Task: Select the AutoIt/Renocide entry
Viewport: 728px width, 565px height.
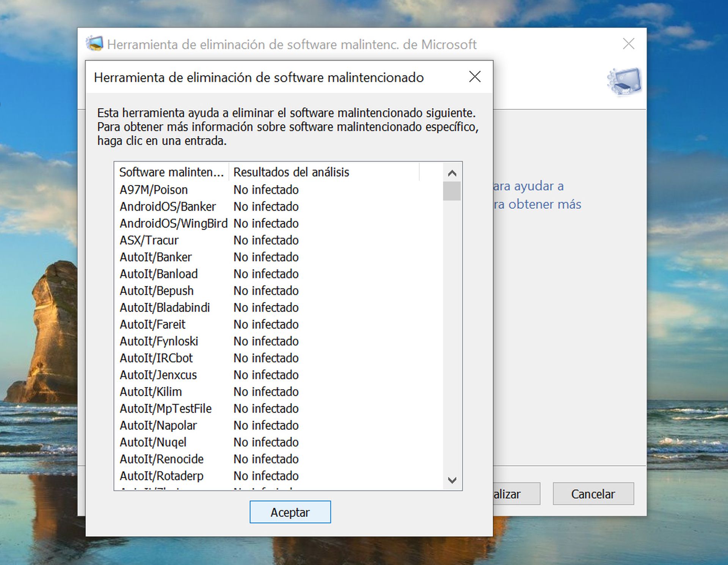Action: [161, 459]
